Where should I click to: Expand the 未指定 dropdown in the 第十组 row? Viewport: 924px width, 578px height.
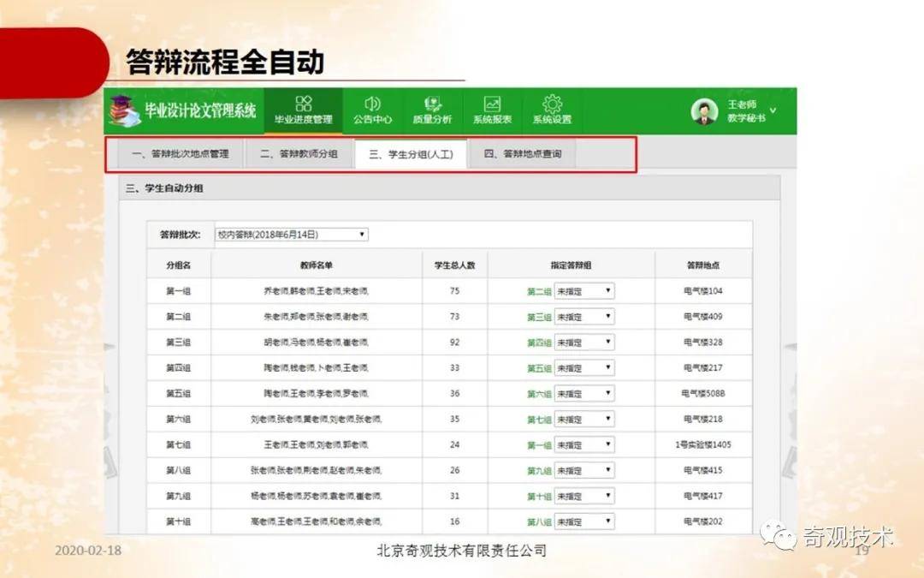tap(584, 521)
